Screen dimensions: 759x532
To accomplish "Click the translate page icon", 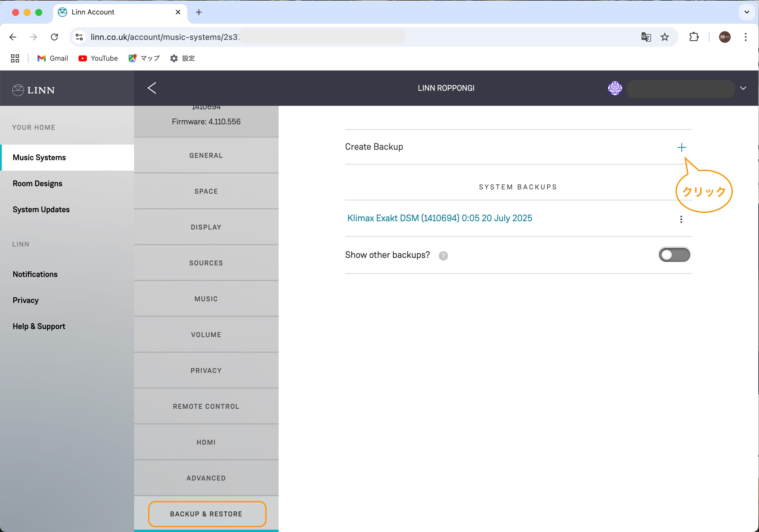I will pyautogui.click(x=646, y=37).
